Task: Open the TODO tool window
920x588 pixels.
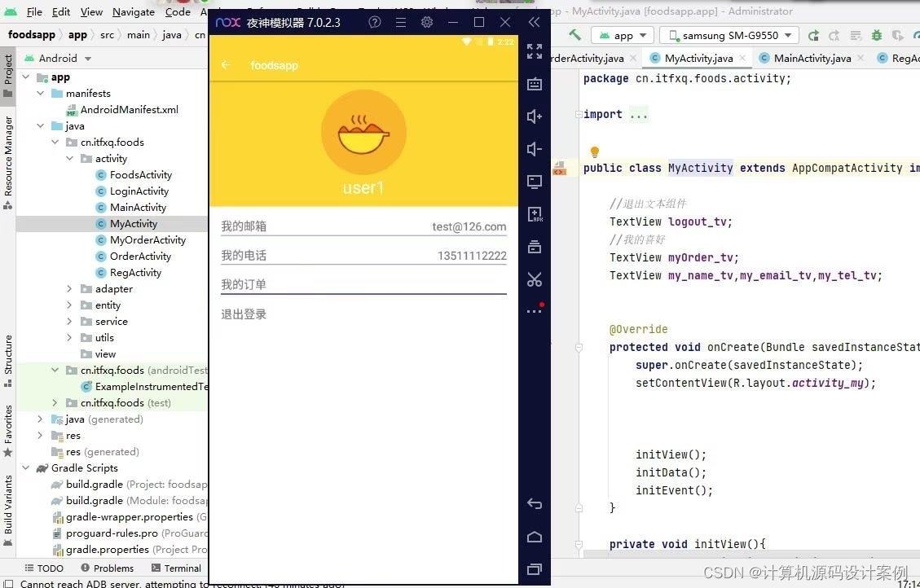Action: coord(44,568)
